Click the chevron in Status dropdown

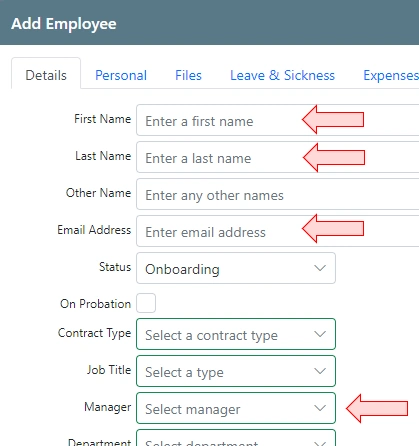[320, 268]
